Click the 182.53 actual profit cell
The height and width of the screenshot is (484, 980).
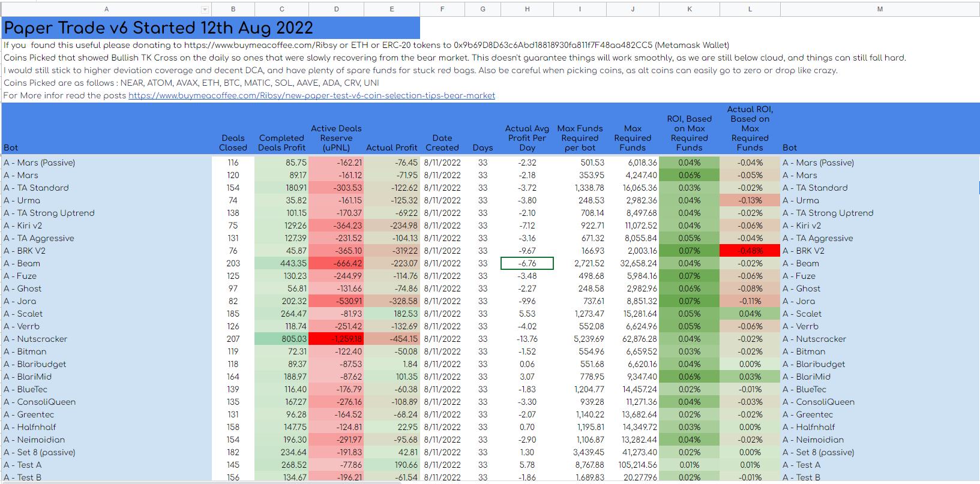pos(391,314)
